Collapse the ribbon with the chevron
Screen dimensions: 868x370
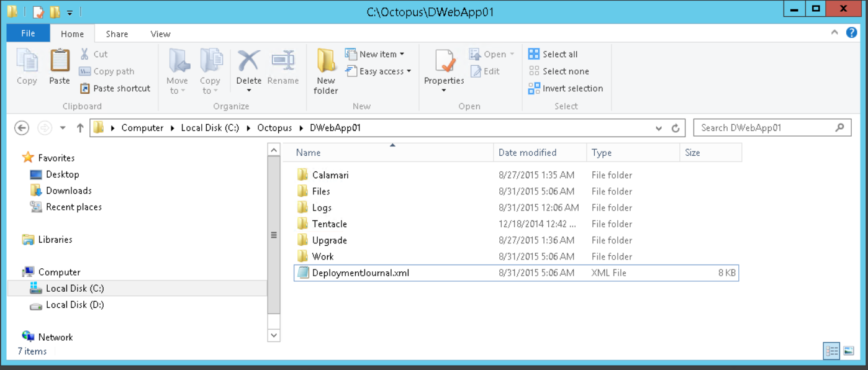click(x=834, y=32)
